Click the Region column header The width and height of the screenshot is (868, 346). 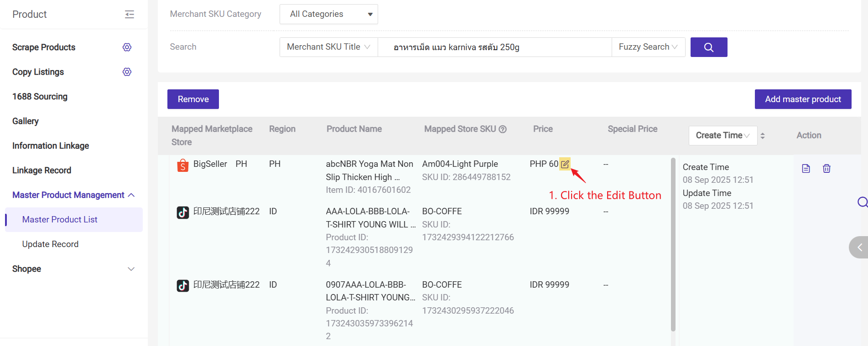(282, 129)
